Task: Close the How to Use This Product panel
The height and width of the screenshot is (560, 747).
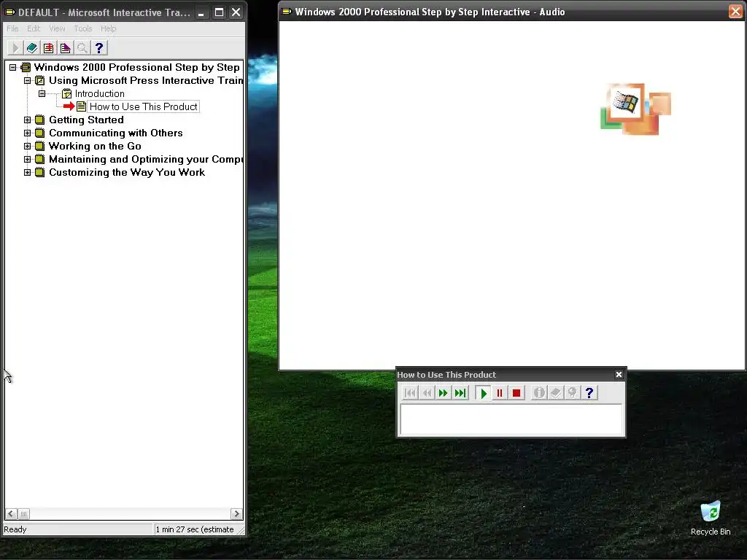Action: tap(619, 375)
